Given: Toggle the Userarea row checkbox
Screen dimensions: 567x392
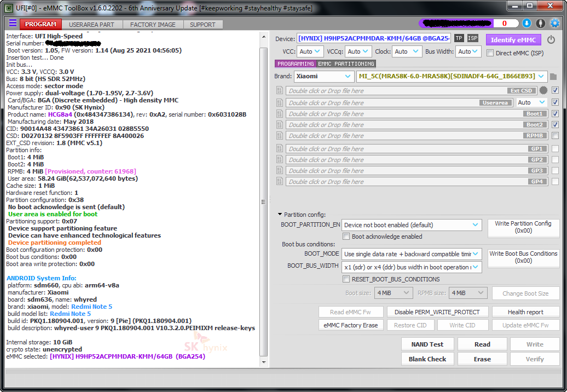Looking at the screenshot, I should point(555,102).
